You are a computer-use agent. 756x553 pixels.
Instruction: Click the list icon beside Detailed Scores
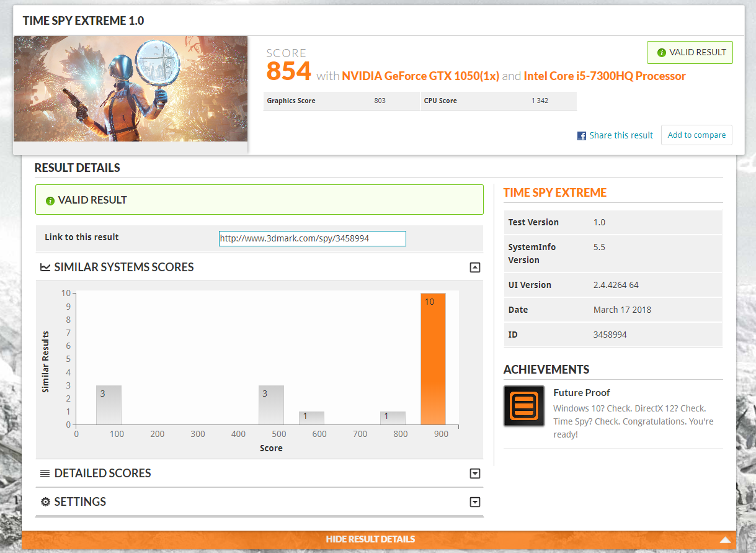[x=45, y=474]
